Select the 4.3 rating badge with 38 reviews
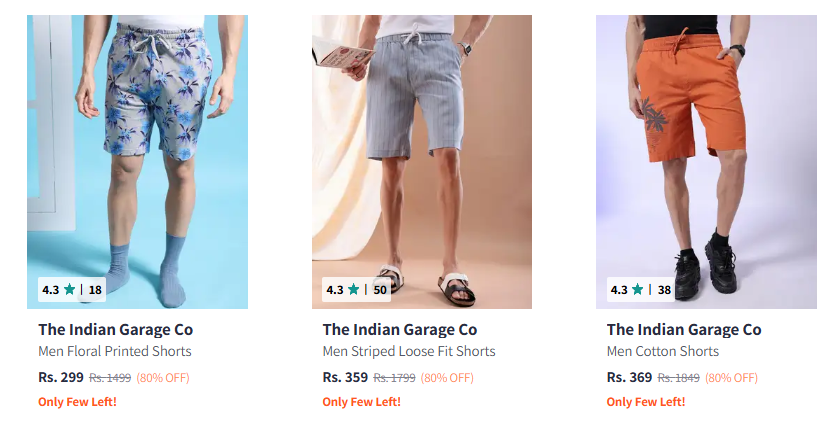This screenshot has height=429, width=838. [x=640, y=290]
